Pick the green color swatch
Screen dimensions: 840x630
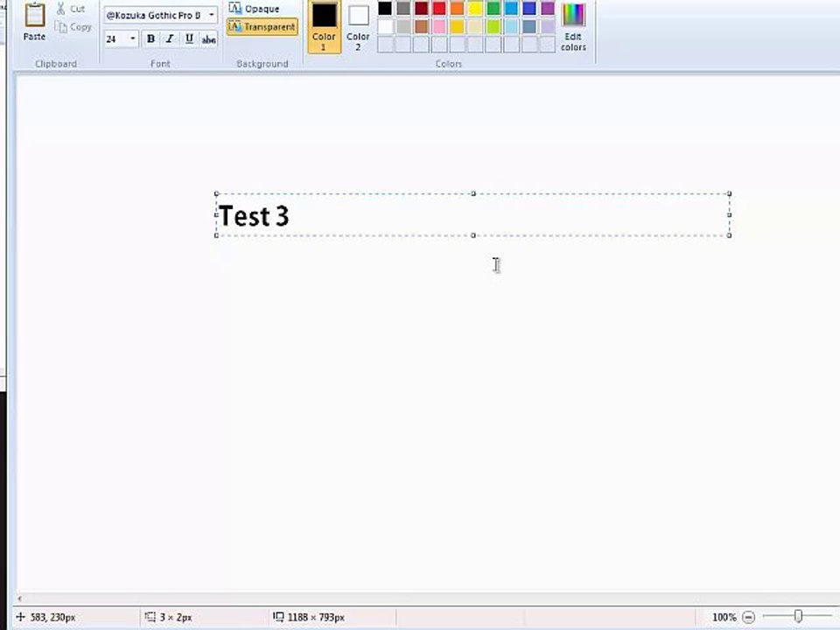pos(493,8)
